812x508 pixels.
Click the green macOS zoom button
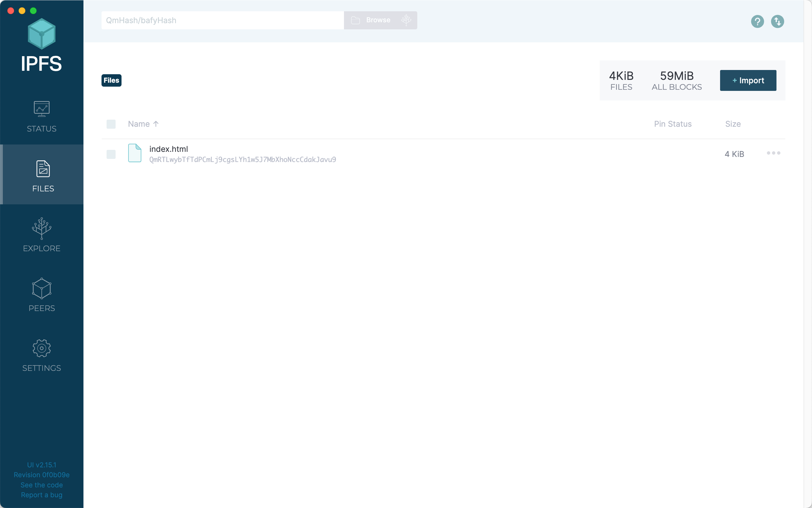click(x=33, y=11)
